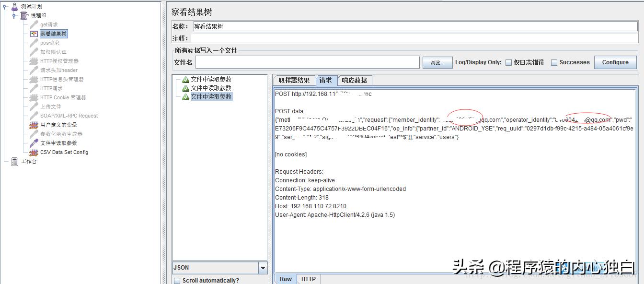Select the 用户定义的变量 element
The image size is (644, 284).
57,125
